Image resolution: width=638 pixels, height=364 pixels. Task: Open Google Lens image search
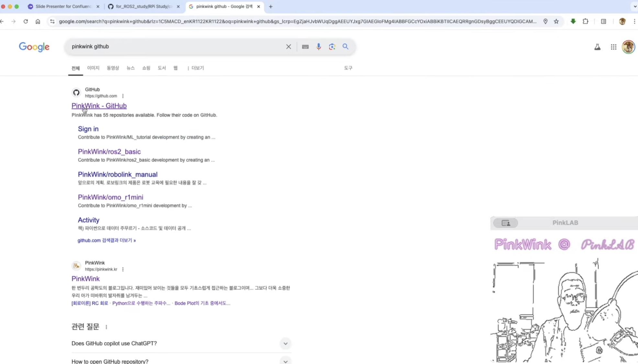click(332, 47)
